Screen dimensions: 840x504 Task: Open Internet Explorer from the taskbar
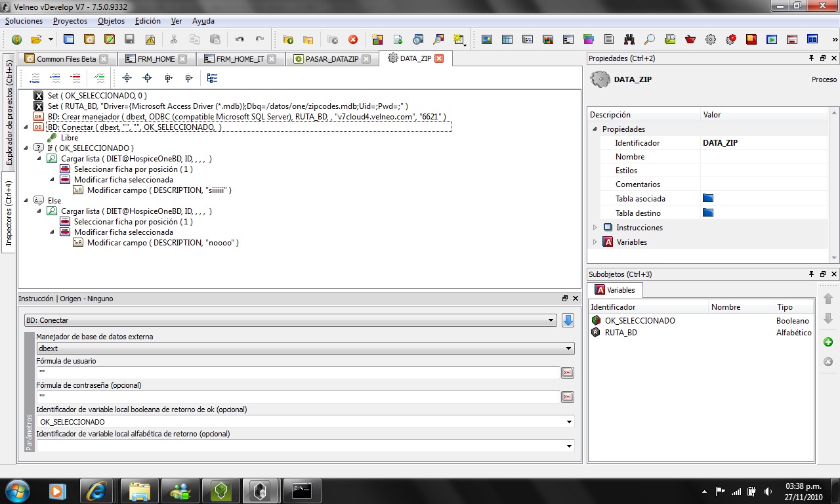pyautogui.click(x=96, y=490)
